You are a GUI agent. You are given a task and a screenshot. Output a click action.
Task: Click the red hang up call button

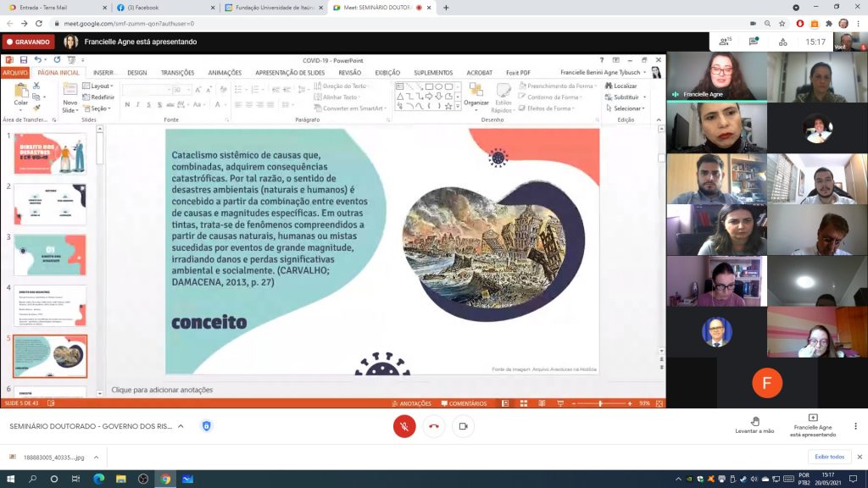[x=434, y=426]
